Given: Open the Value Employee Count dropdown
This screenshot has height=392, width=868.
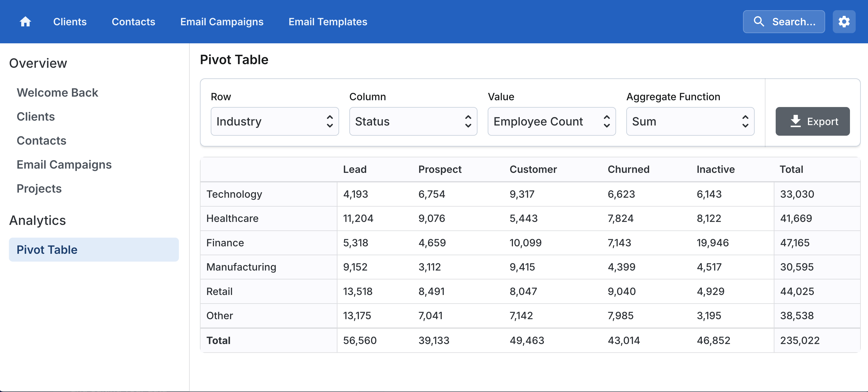Looking at the screenshot, I should click(551, 121).
